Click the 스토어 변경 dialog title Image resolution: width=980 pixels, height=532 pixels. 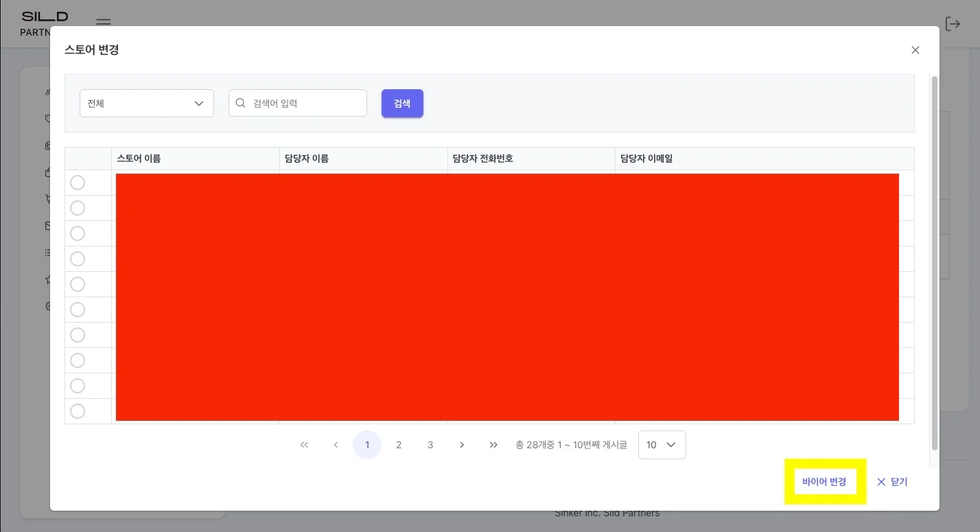(92, 50)
